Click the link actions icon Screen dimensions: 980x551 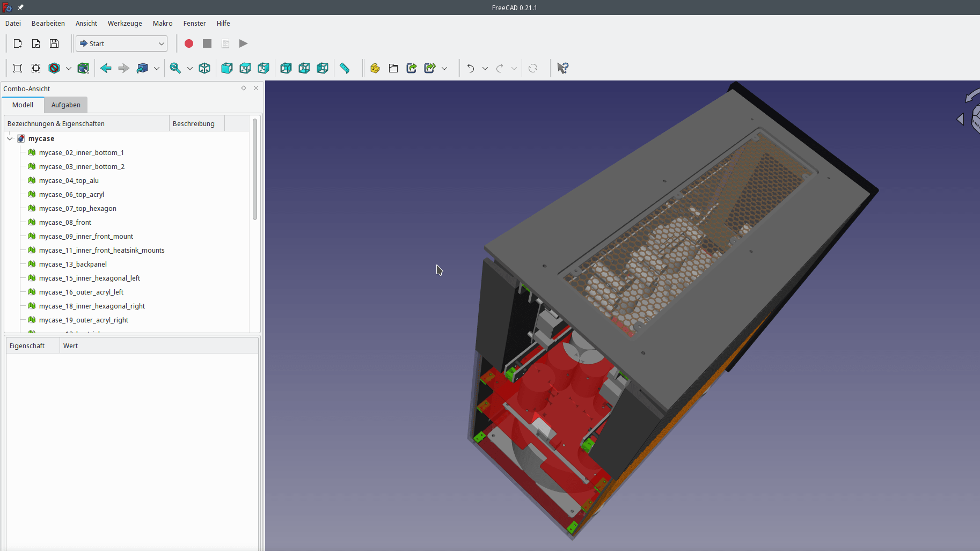tap(142, 68)
